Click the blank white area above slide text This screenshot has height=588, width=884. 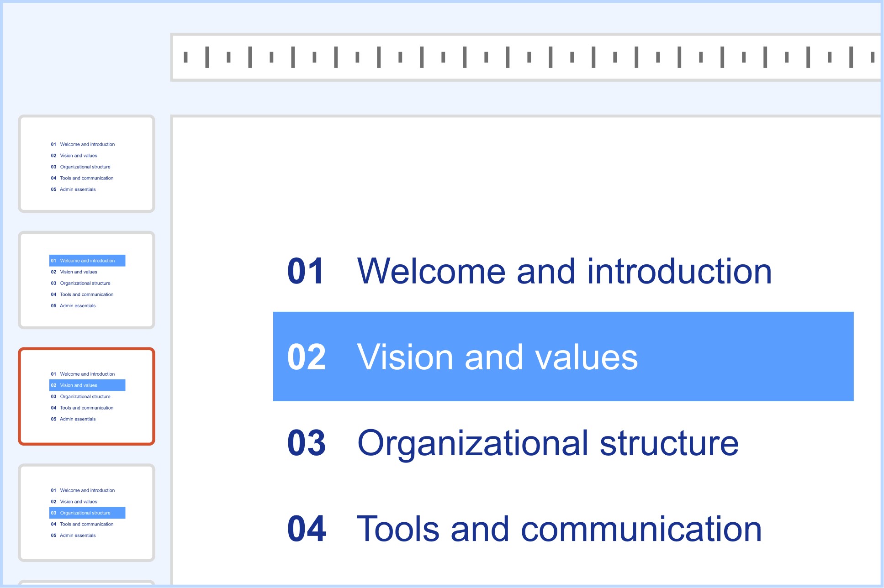click(x=525, y=183)
